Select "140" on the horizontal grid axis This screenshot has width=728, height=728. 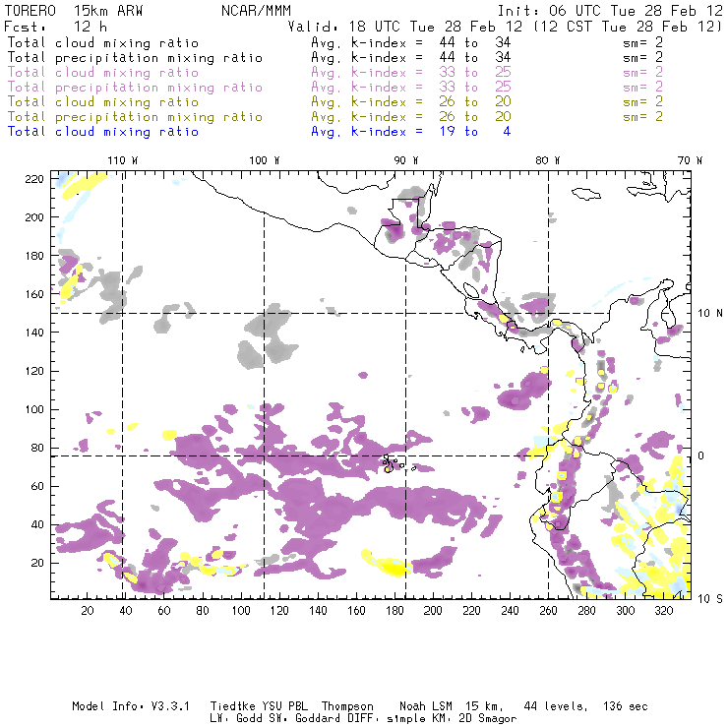click(318, 611)
